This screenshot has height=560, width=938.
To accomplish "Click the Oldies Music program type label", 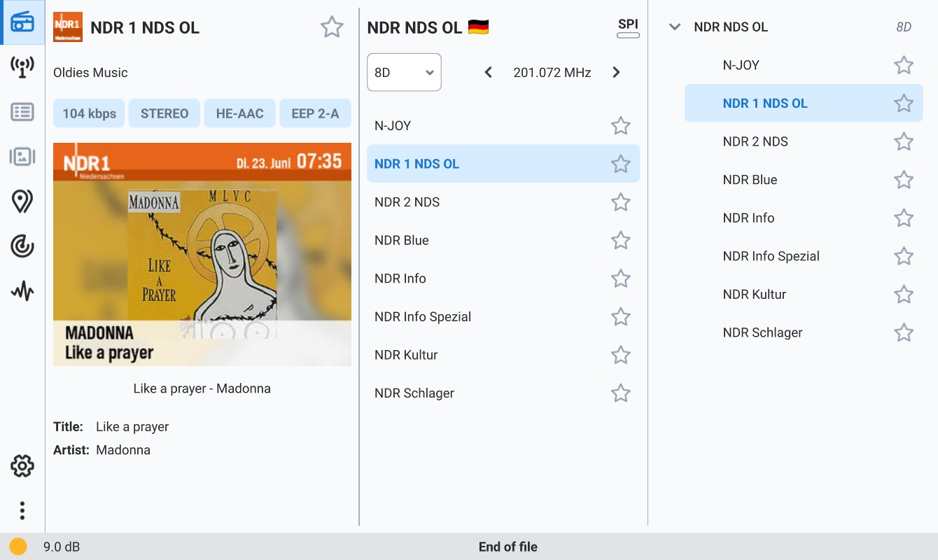I will tap(90, 73).
